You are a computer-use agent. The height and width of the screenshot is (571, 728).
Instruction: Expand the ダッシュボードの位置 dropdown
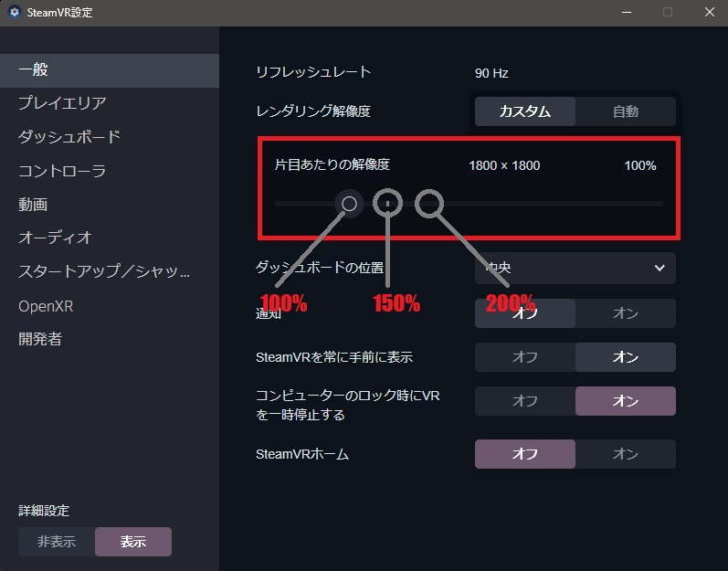click(x=575, y=268)
